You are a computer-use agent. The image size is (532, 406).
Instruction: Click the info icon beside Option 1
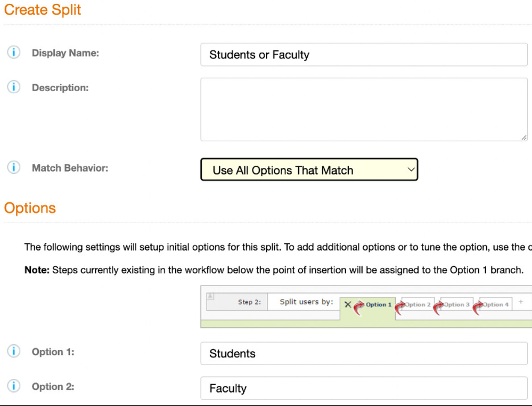13,352
